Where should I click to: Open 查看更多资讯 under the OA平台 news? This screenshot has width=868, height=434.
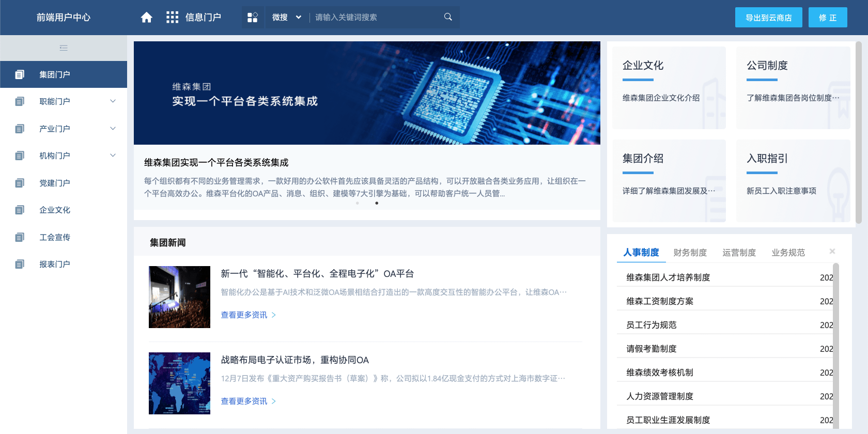(249, 315)
